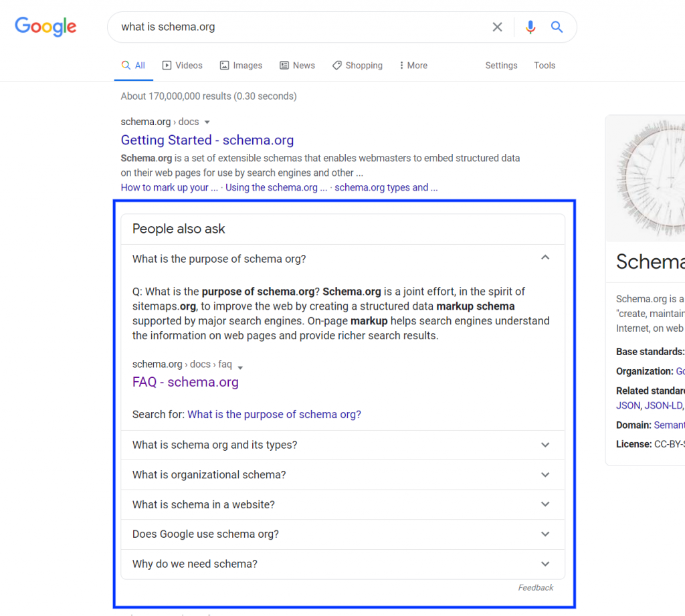Click the Google logo

(45, 27)
